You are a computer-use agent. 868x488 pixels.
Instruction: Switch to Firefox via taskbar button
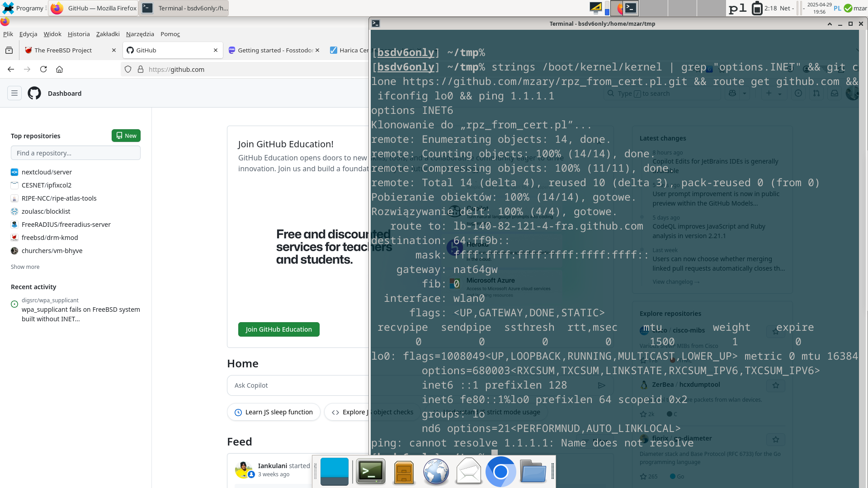[x=94, y=8]
